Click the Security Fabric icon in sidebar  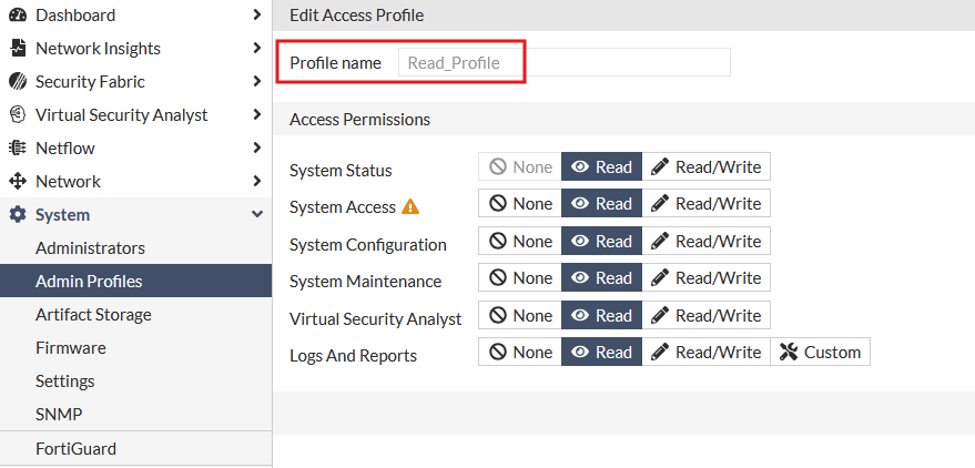click(x=18, y=82)
